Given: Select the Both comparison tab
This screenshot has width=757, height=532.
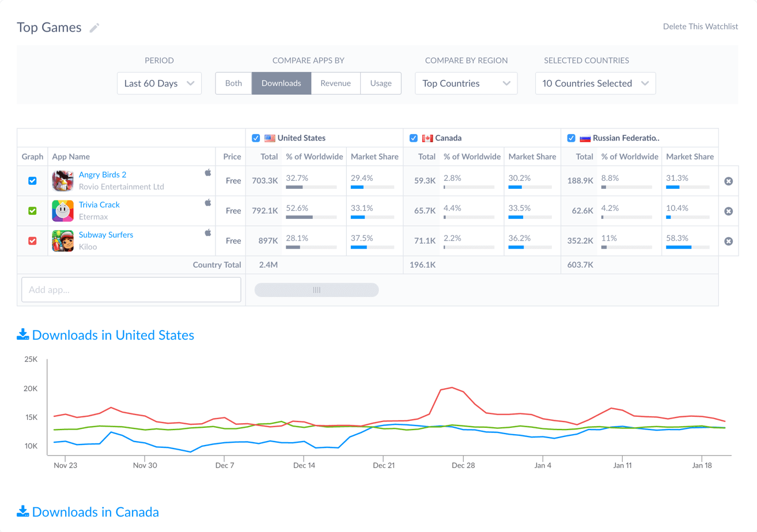Looking at the screenshot, I should coord(233,83).
